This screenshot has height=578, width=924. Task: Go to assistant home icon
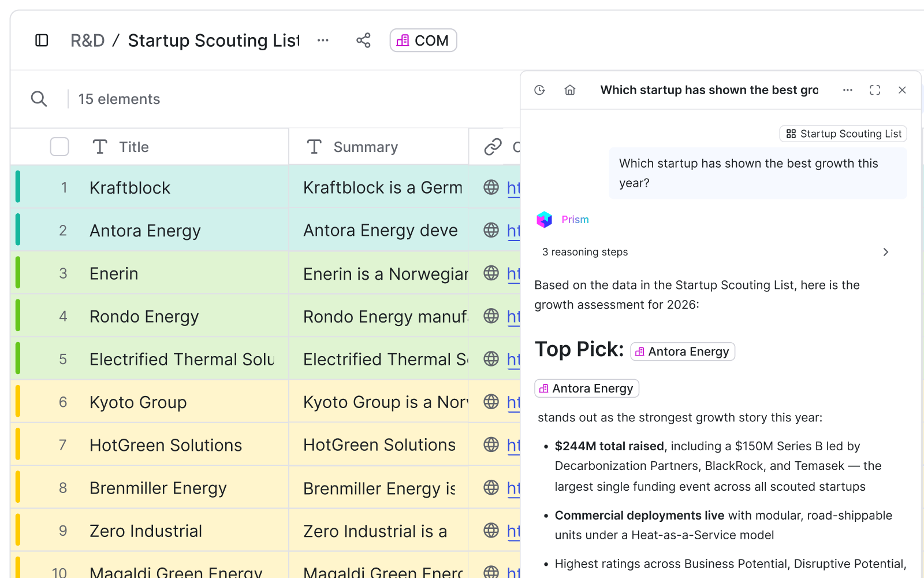point(570,90)
